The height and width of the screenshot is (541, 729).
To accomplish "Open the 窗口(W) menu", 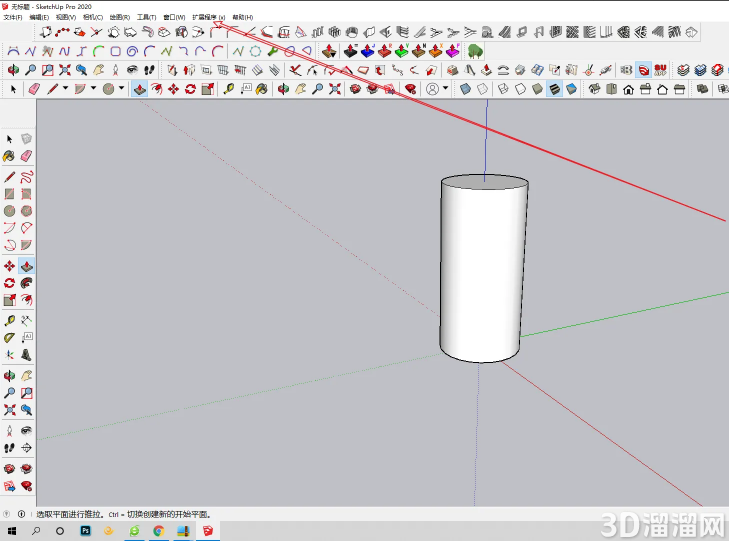I will pos(174,17).
